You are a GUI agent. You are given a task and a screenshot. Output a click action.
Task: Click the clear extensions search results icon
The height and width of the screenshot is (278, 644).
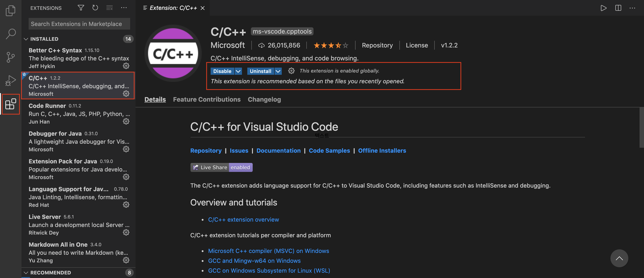pyautogui.click(x=110, y=8)
